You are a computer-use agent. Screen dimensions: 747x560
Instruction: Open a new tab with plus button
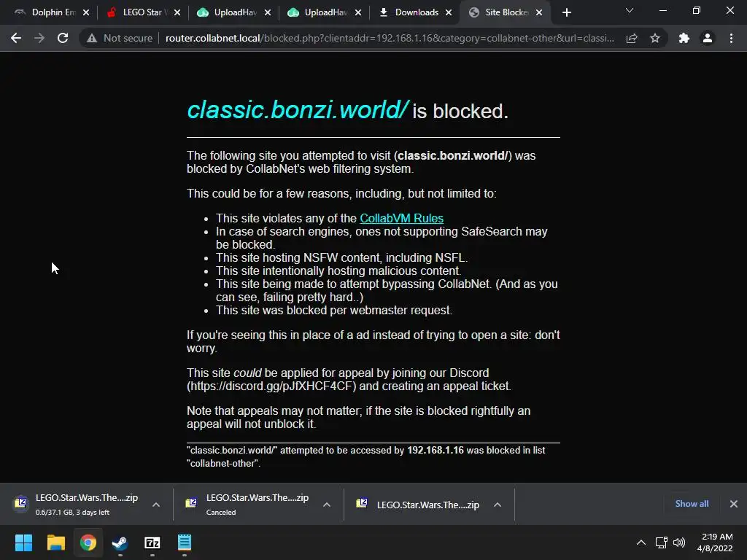click(x=566, y=12)
